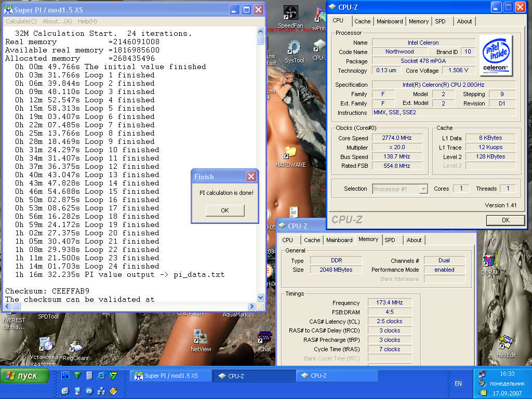Click the Frequency 173.4 MHz value

390,302
